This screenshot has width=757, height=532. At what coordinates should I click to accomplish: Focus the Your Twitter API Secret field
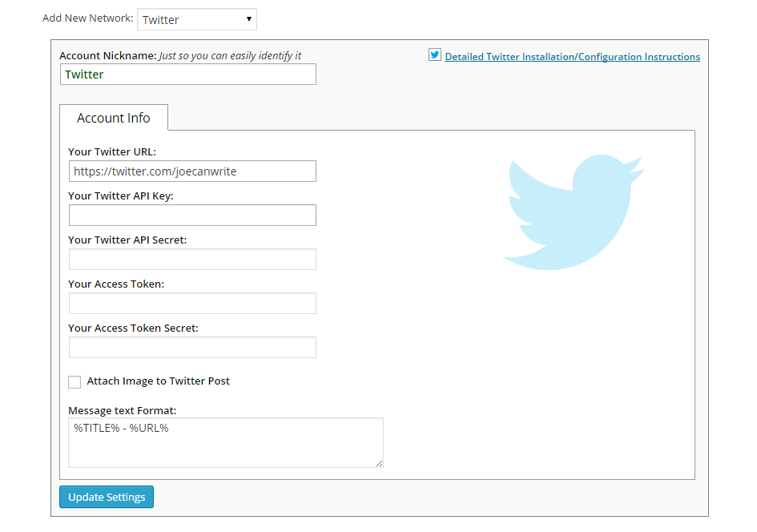point(192,260)
